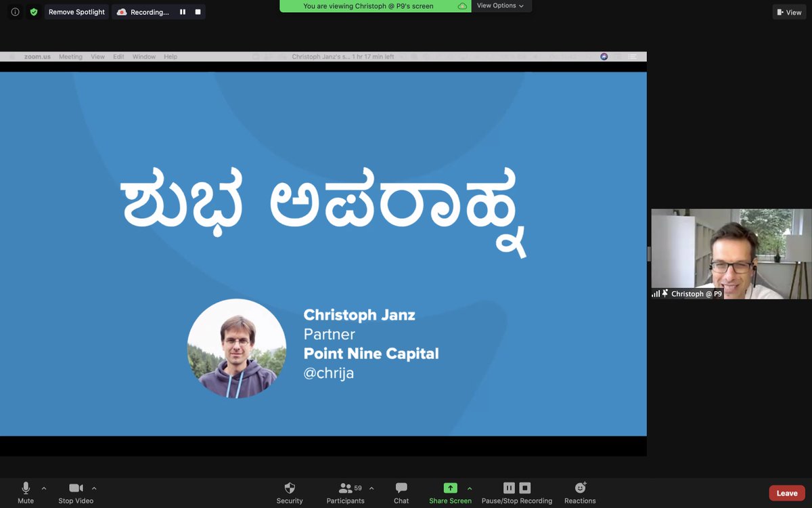
Task: Expand audio options next to Mute
Action: coord(44,488)
